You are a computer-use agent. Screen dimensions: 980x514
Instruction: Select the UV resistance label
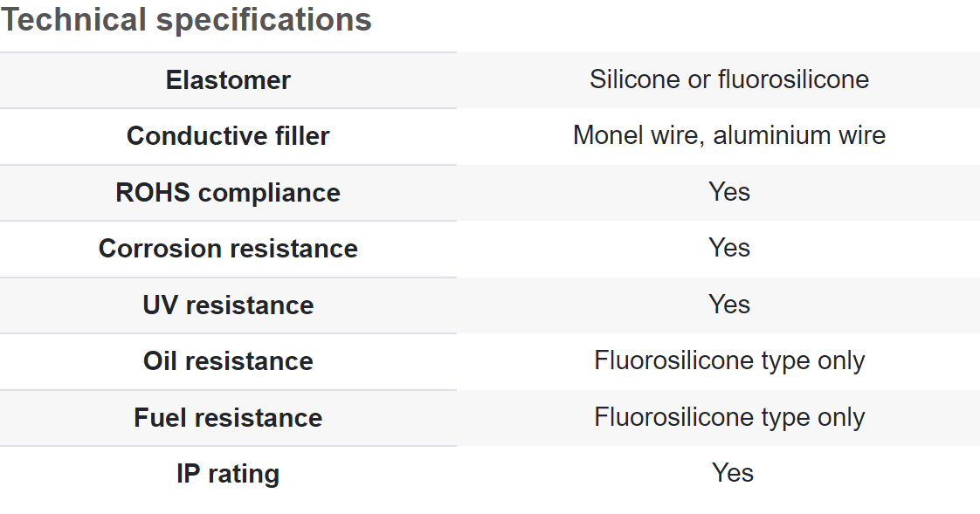tap(228, 305)
